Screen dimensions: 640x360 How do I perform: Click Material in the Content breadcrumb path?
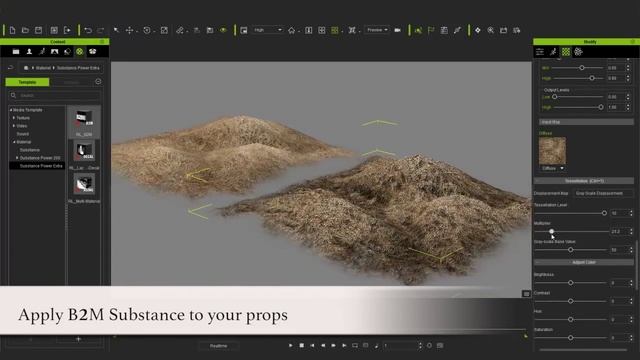pyautogui.click(x=43, y=68)
